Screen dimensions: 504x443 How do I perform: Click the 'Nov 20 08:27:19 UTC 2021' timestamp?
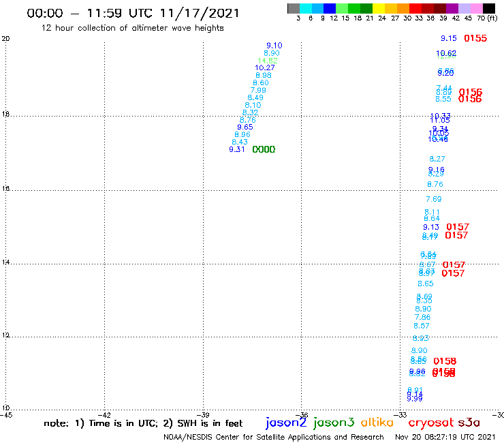point(445,438)
